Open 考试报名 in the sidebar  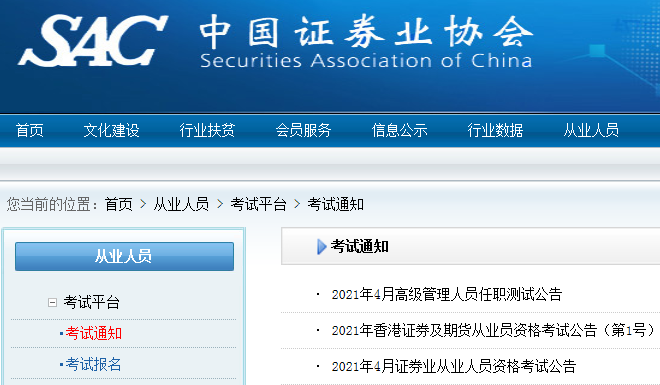(x=93, y=364)
